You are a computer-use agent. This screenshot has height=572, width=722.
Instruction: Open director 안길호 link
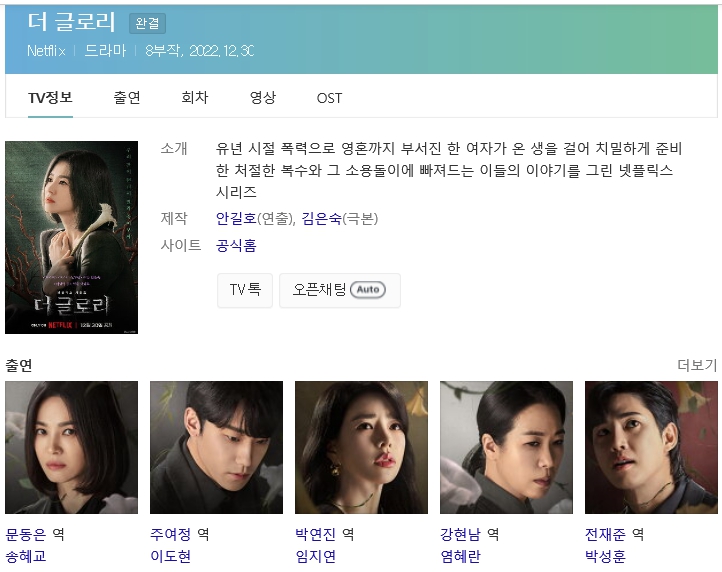tap(236, 218)
